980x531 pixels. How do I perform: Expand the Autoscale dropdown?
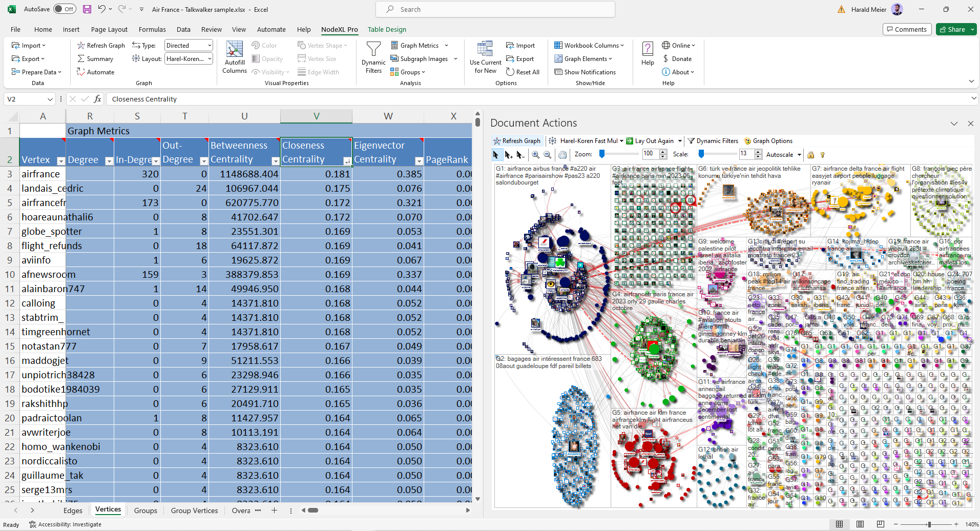[x=798, y=154]
